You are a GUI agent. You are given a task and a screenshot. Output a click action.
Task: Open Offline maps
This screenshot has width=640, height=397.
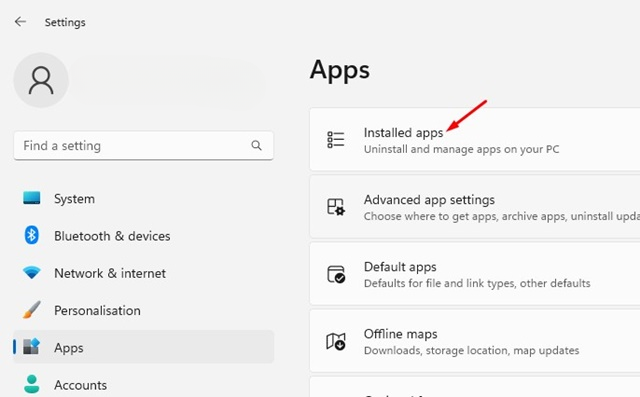click(x=475, y=341)
